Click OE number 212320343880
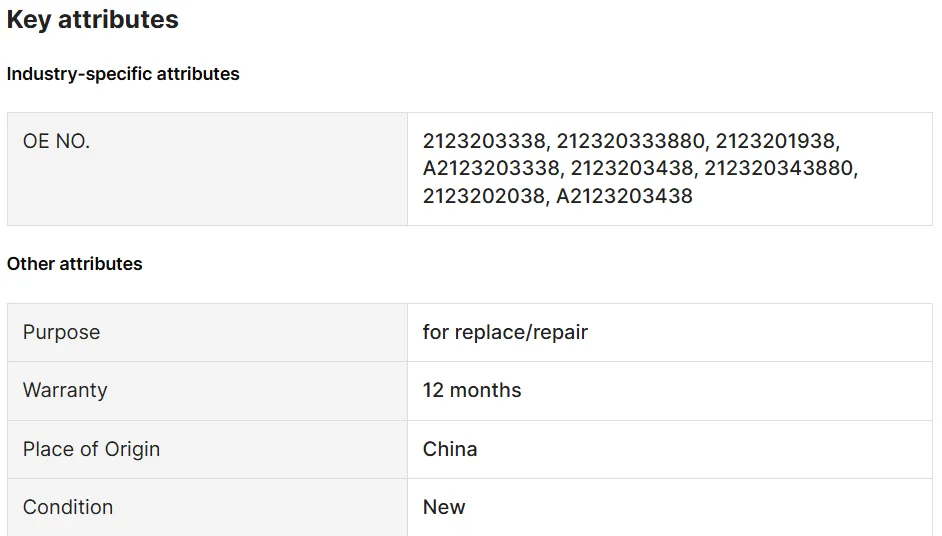This screenshot has height=536, width=942. [779, 169]
